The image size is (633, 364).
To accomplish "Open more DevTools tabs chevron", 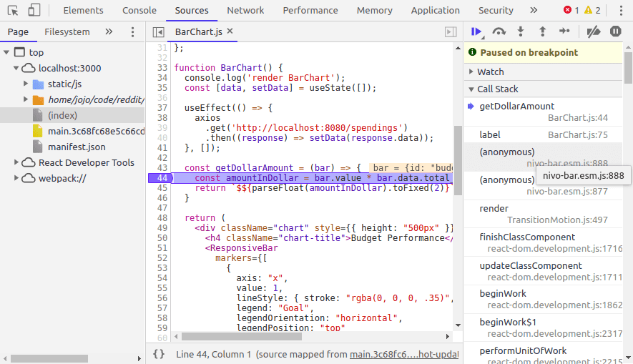I will pos(534,10).
